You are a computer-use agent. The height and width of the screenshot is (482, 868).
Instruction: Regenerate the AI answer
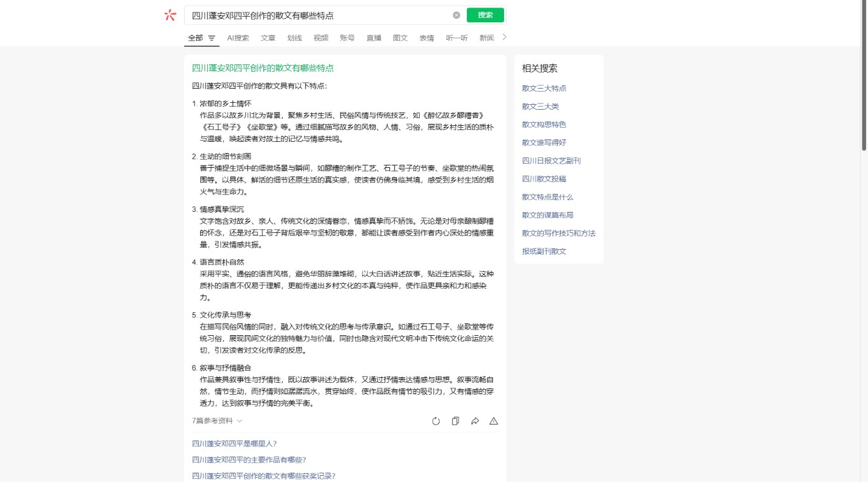click(x=436, y=421)
